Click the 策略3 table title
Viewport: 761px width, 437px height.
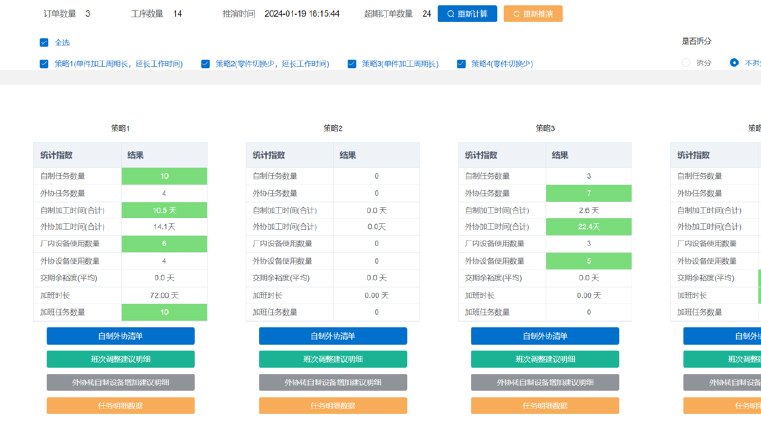(x=545, y=128)
